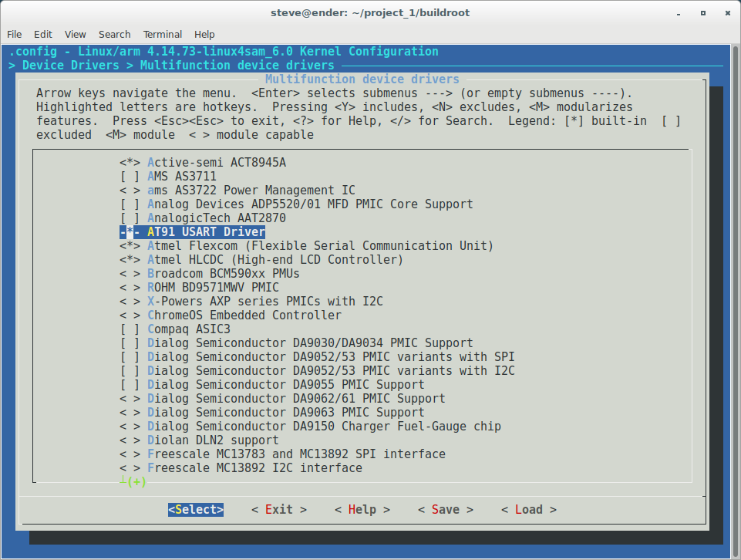Toggle AnalogicTech AAT2870 checkbox
Screen dimensions: 741x560
point(130,218)
